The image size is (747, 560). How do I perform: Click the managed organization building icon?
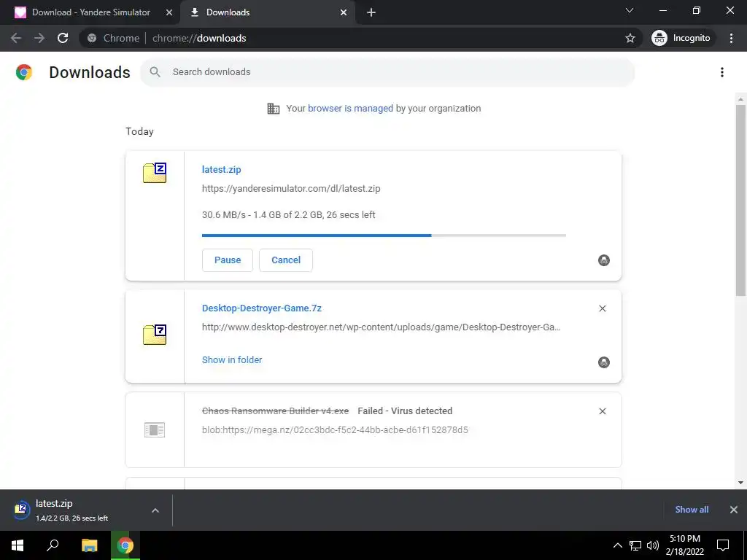273,109
